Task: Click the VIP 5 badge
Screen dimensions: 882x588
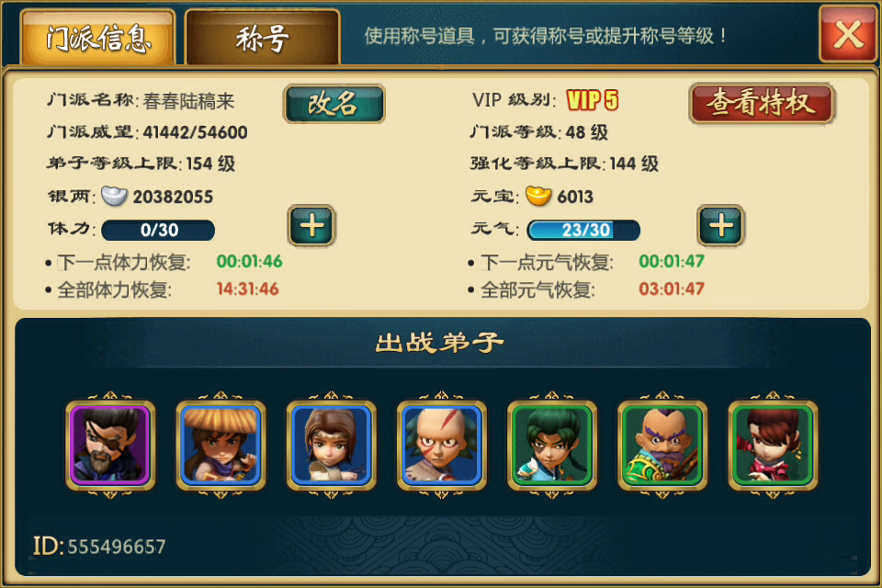Action: point(593,101)
